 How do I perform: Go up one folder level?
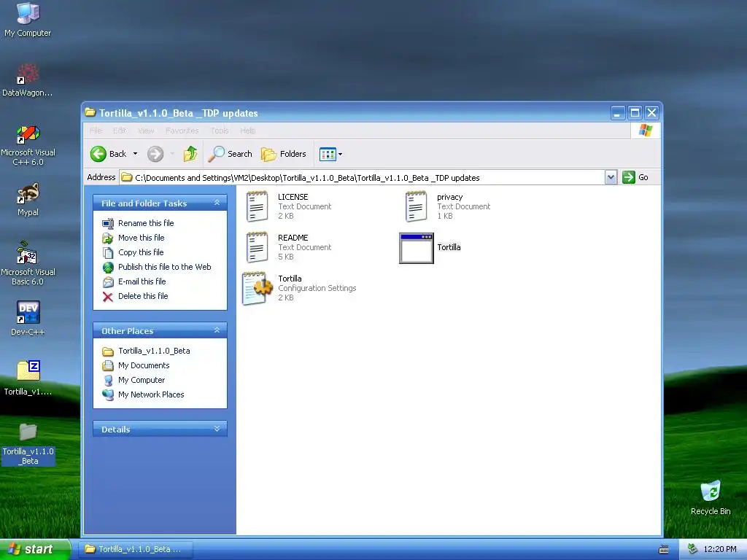tap(190, 154)
